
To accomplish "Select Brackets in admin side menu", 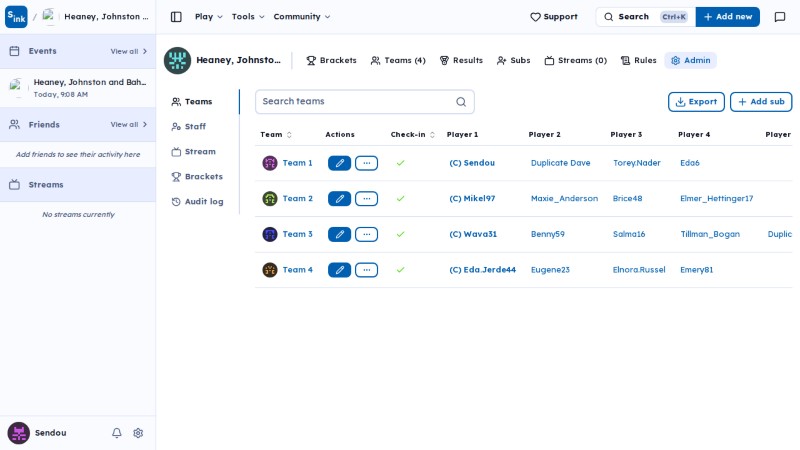I will click(x=199, y=177).
